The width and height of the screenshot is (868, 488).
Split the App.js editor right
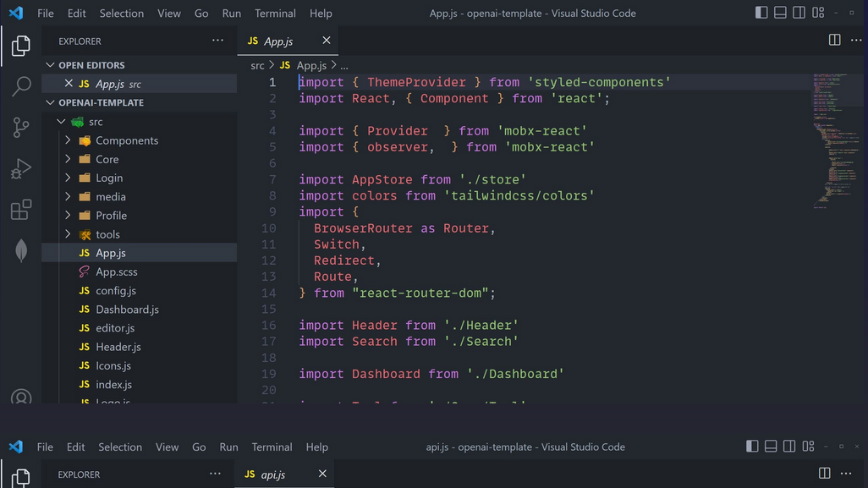click(834, 41)
